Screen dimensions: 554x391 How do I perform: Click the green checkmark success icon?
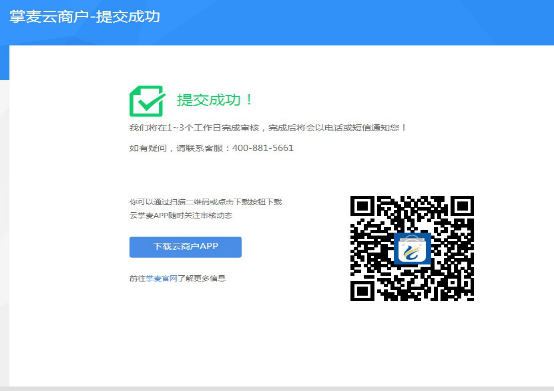tap(147, 101)
